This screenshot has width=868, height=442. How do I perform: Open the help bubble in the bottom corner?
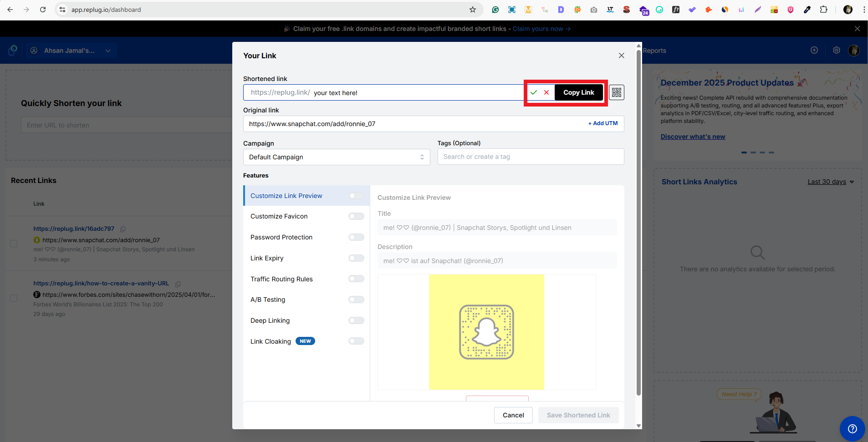click(x=853, y=428)
